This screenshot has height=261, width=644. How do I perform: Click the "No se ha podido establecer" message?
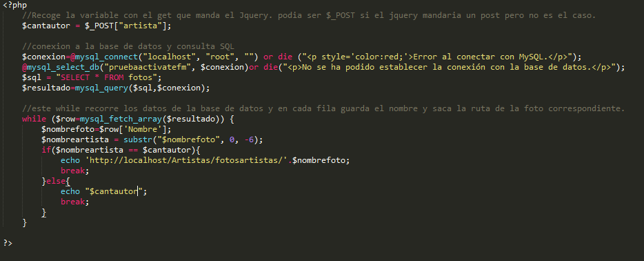[446, 67]
